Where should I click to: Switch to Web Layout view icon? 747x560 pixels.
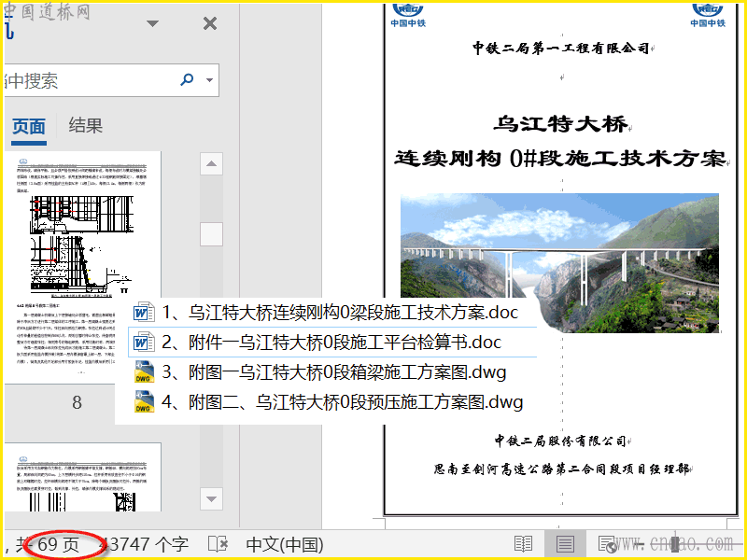click(x=608, y=544)
